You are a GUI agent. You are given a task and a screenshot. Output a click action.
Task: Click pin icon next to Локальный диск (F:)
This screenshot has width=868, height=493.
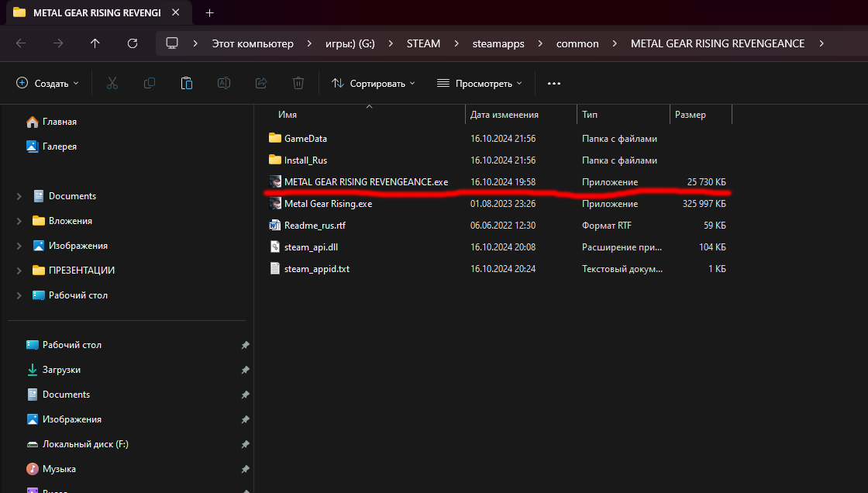[245, 444]
